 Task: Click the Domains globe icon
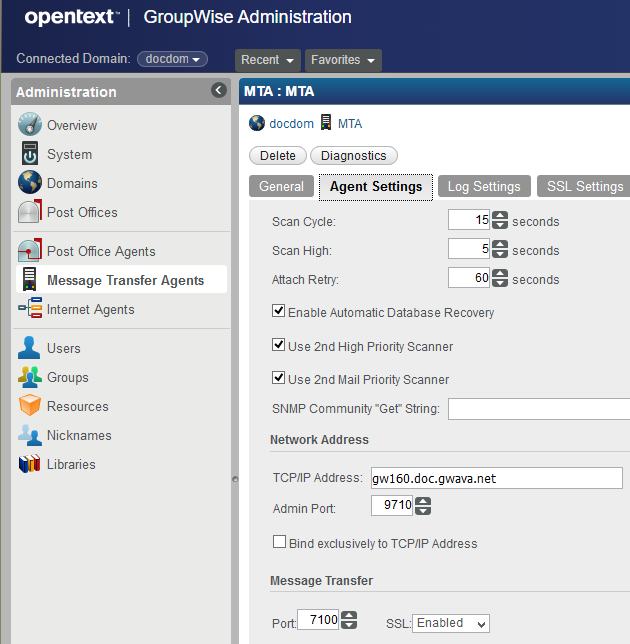30,182
